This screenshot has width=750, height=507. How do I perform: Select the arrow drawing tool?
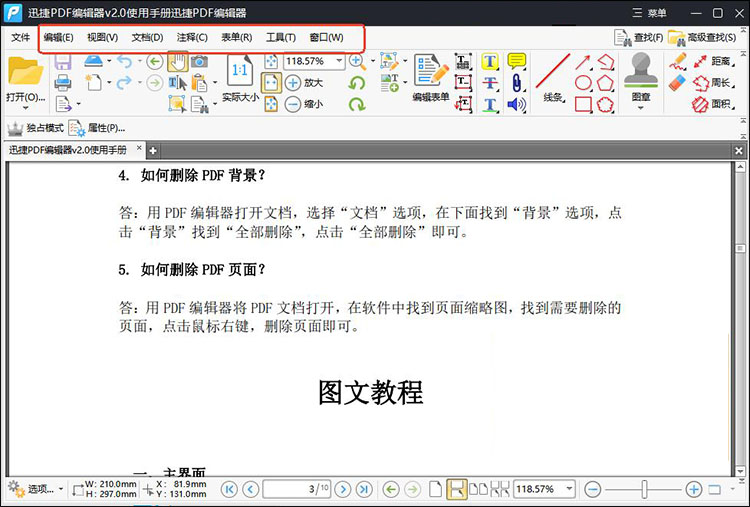tap(583, 62)
